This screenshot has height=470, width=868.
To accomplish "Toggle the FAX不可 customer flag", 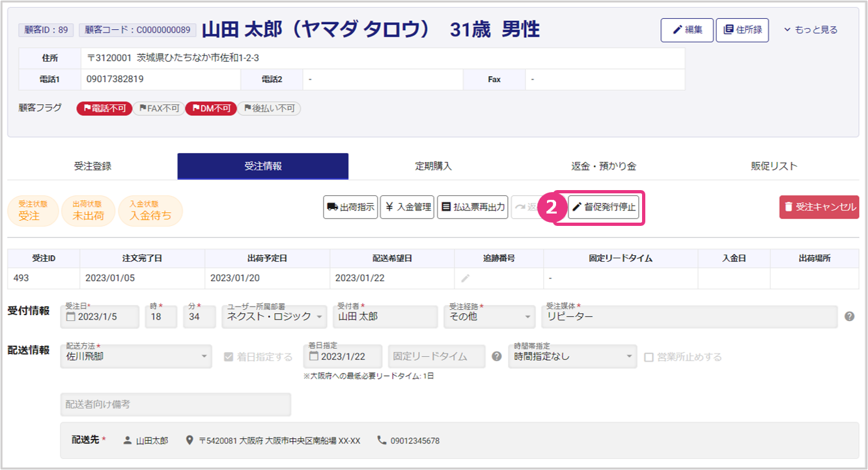I will pos(159,109).
